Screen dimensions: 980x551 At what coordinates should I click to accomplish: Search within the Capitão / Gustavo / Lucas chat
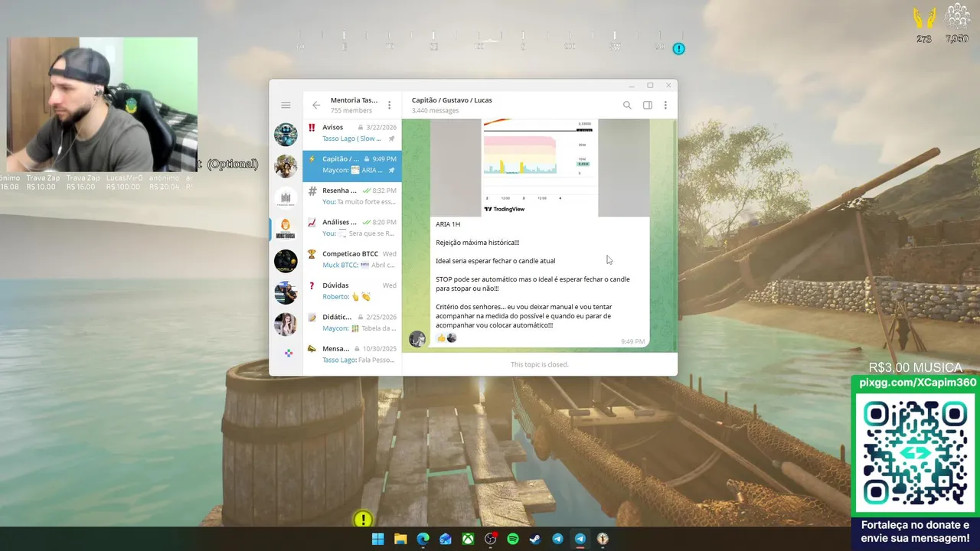coord(627,106)
